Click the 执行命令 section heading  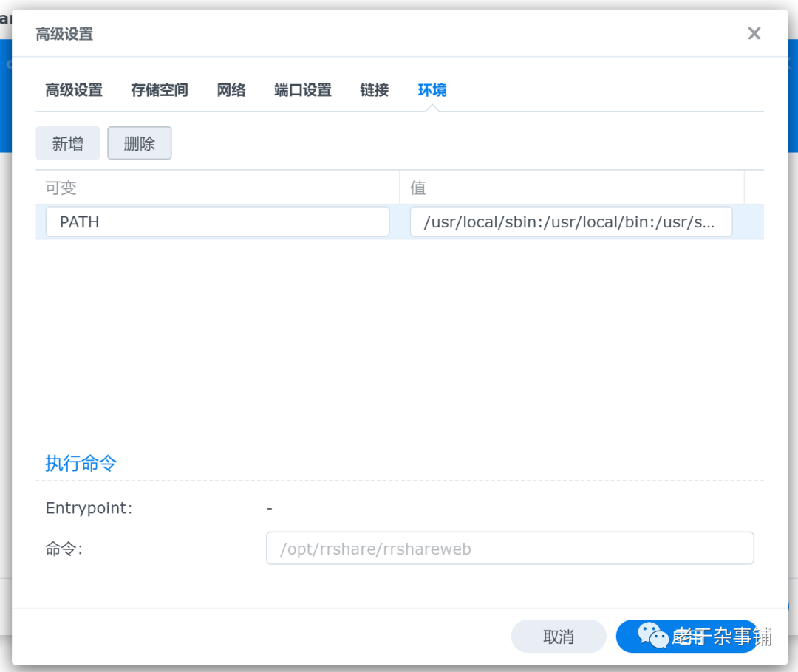point(81,464)
